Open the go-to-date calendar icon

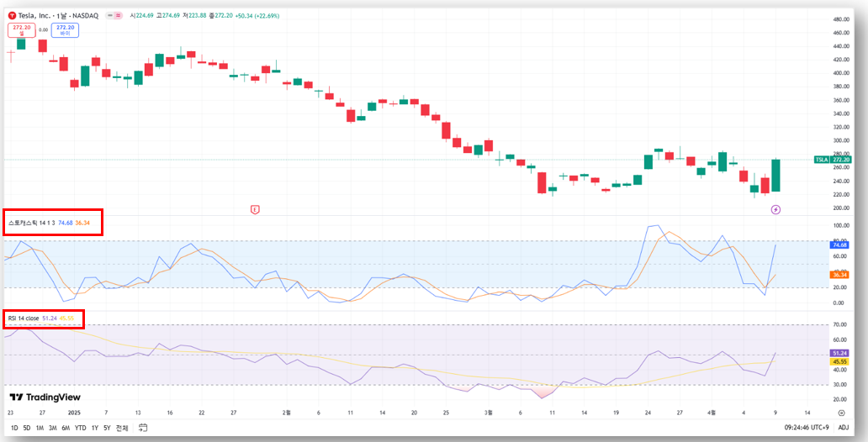point(143,428)
